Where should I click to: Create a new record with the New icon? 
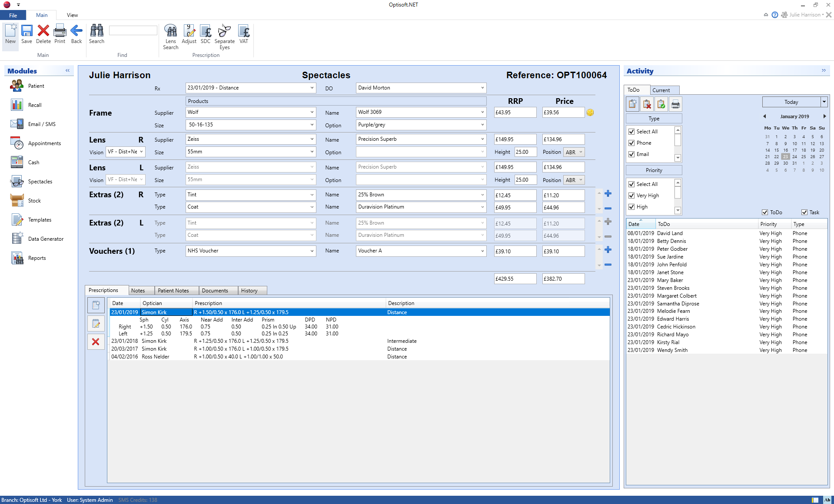10,35
